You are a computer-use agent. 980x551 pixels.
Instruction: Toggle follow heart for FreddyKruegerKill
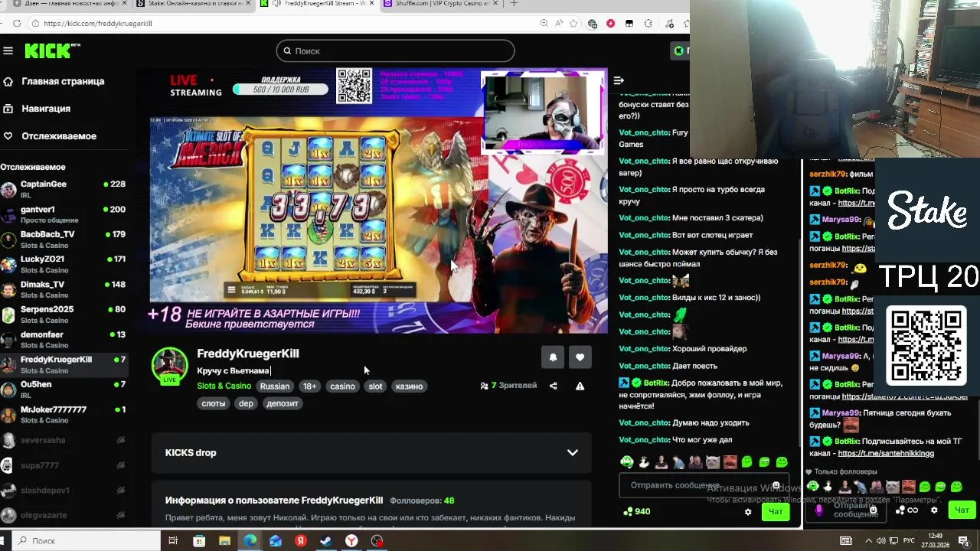[580, 357]
